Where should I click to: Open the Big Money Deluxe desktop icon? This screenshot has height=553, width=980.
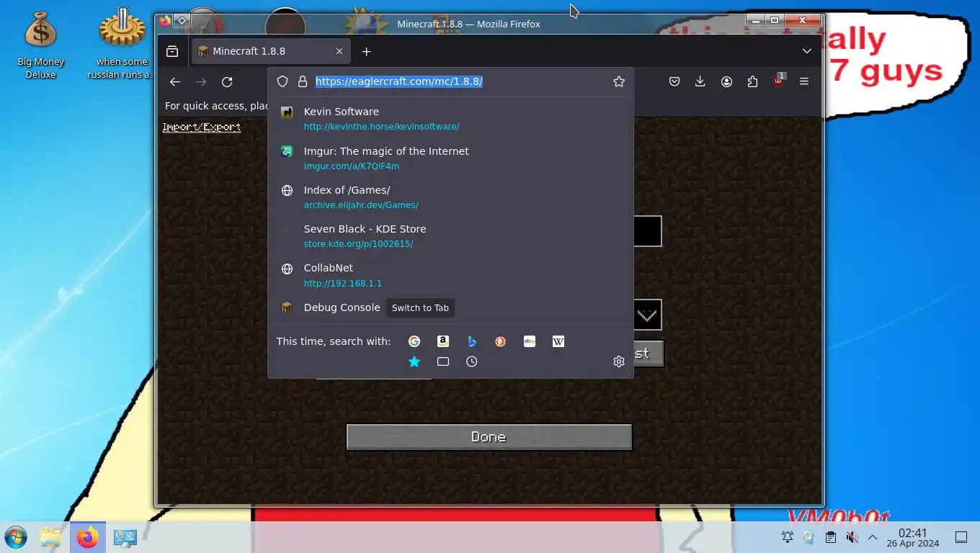41,43
